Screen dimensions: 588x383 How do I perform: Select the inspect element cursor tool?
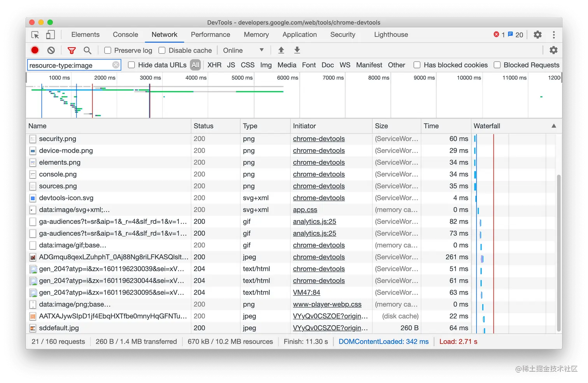click(35, 35)
